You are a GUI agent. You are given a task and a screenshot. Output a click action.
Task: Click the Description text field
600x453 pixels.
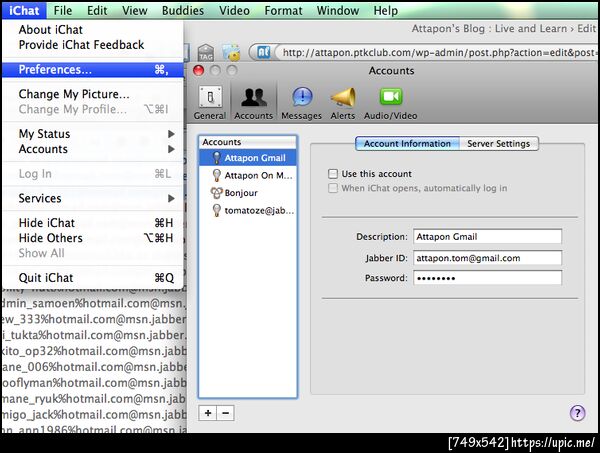488,236
